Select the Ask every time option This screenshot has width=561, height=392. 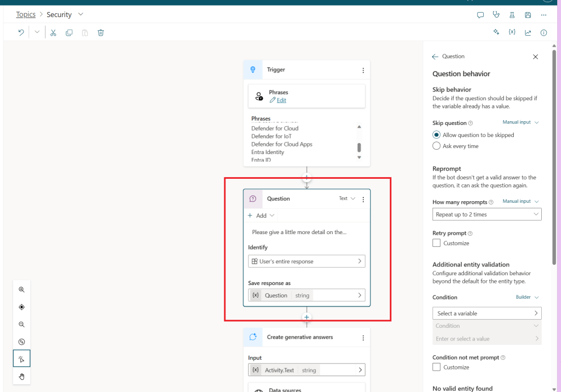(437, 146)
